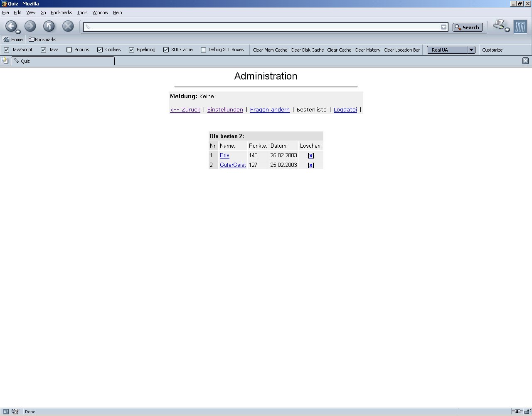
Task: Open the Print options dropdown arrow
Action: [x=507, y=30]
